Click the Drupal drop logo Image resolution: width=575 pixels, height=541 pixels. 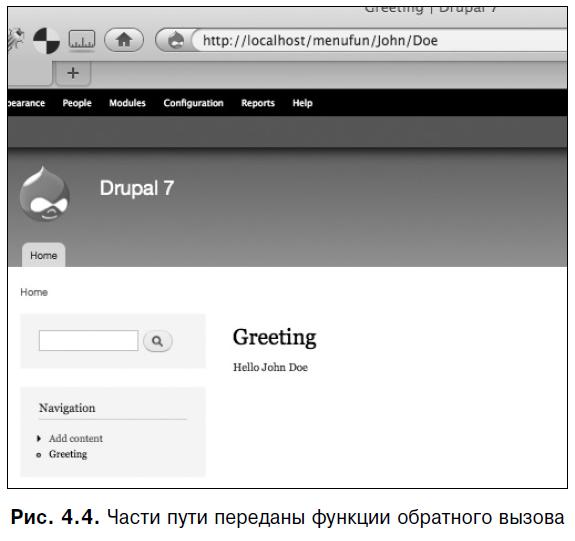(45, 194)
